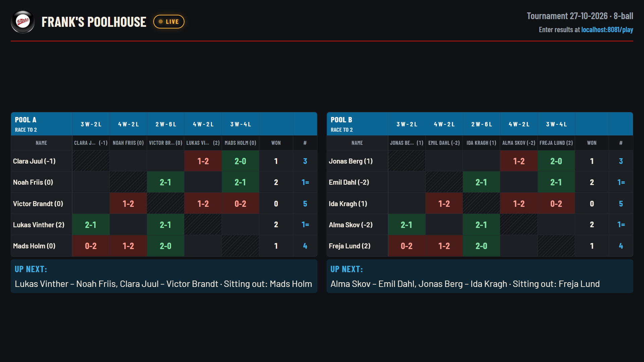Click Noah Friis (0) row name
This screenshot has width=644, height=362.
33,182
